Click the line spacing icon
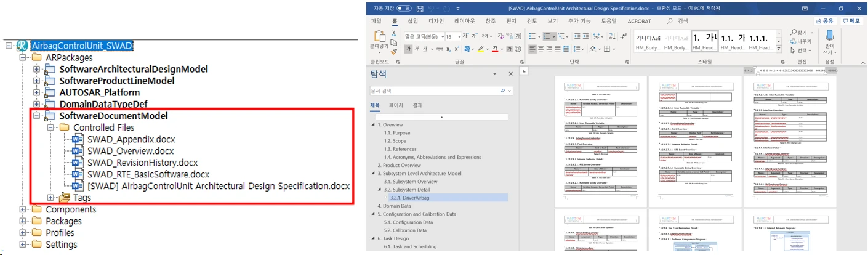Screen dimensions: 868x255 (577, 49)
